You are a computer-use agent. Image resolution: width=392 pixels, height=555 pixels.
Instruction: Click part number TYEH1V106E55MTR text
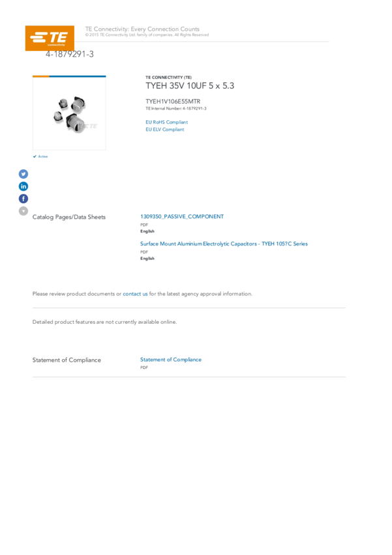tap(173, 101)
